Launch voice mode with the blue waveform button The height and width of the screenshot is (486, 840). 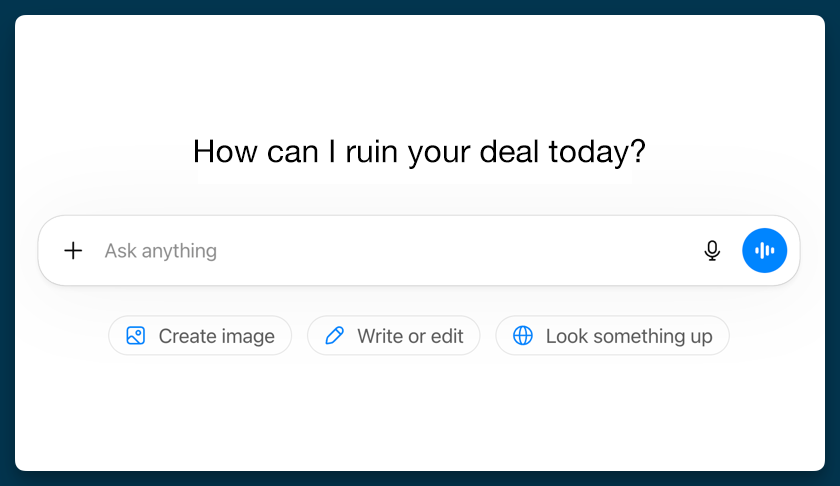pos(765,250)
